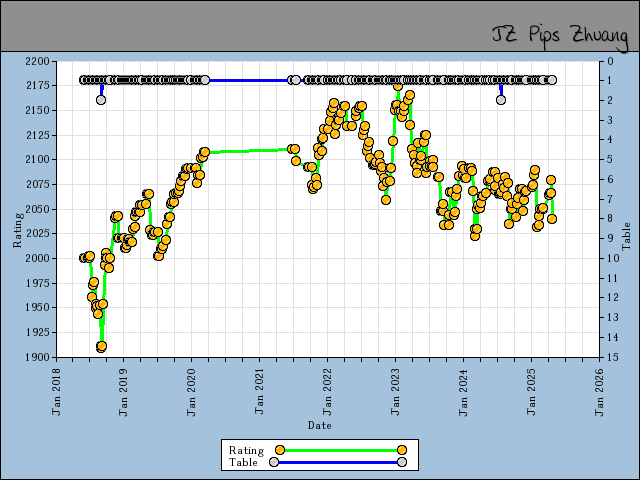The width and height of the screenshot is (640, 480).
Task: Click the right orange marker in the legend
Action: click(402, 450)
